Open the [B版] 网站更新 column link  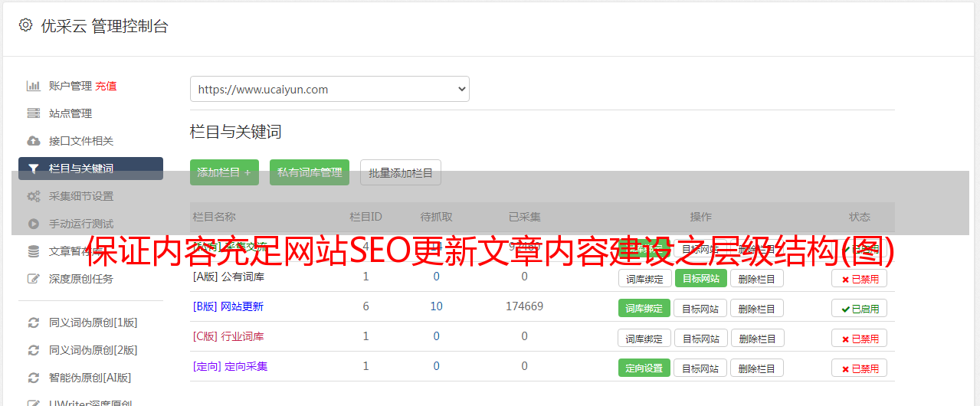[228, 306]
